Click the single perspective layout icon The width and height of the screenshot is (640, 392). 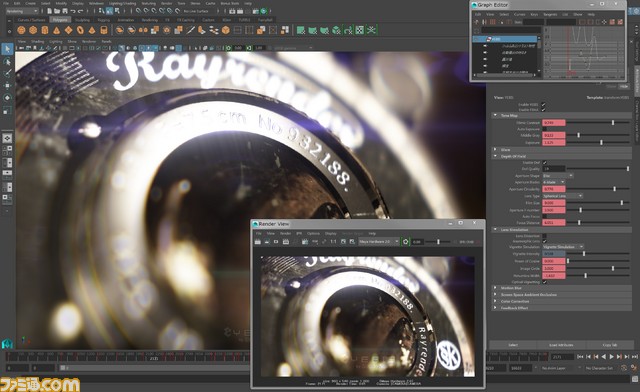coord(7,138)
